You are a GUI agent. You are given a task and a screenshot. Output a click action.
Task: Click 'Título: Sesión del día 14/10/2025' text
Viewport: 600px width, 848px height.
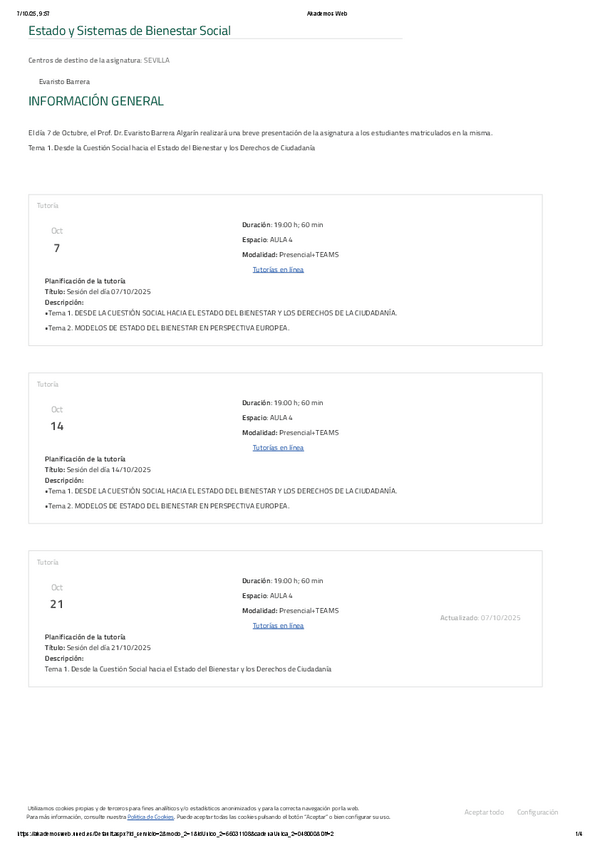(x=98, y=469)
